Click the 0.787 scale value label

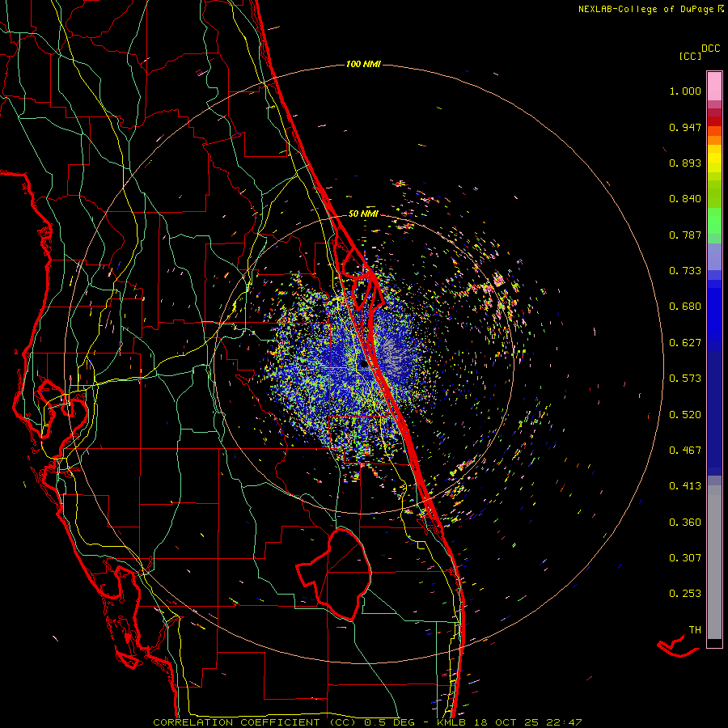point(685,235)
